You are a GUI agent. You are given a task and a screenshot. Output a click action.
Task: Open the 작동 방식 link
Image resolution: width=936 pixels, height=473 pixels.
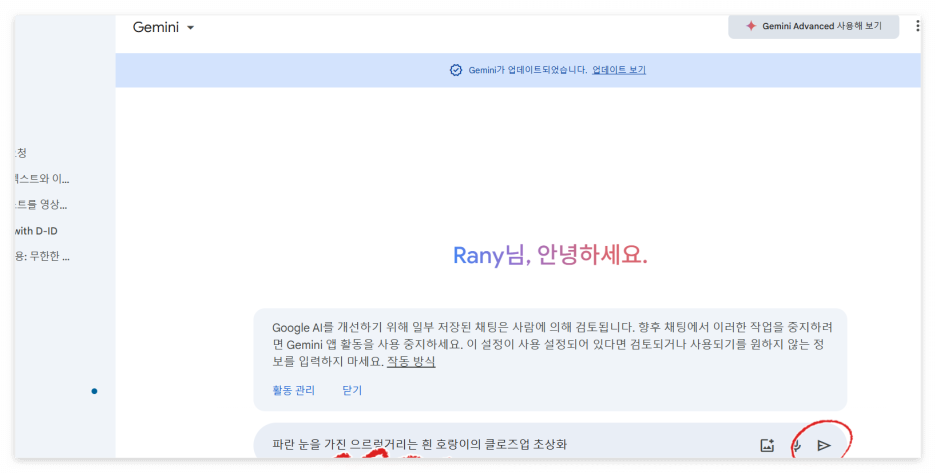click(x=411, y=362)
